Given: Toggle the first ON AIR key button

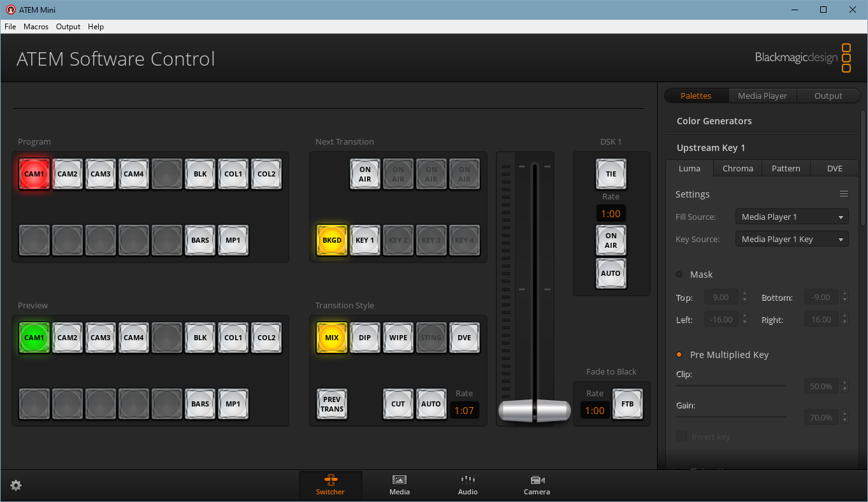Looking at the screenshot, I should pos(365,174).
